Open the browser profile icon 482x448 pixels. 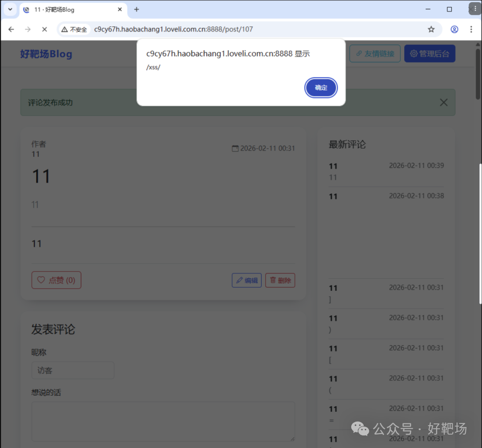pos(454,29)
